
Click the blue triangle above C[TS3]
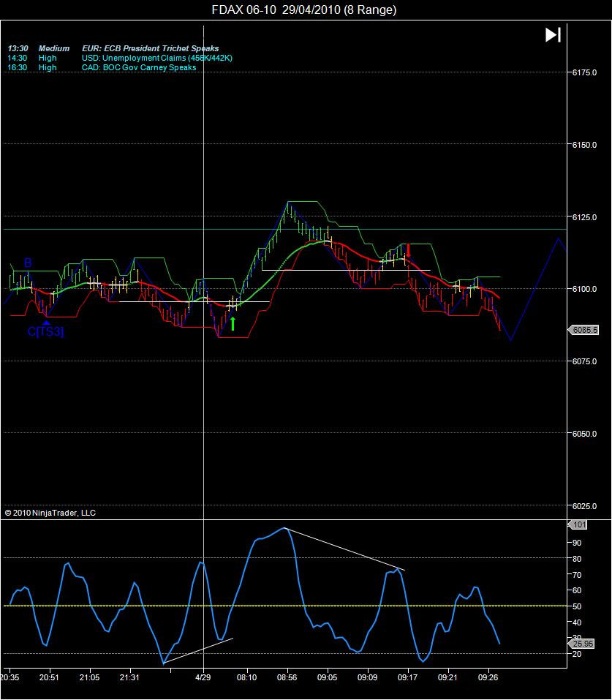click(x=46, y=323)
